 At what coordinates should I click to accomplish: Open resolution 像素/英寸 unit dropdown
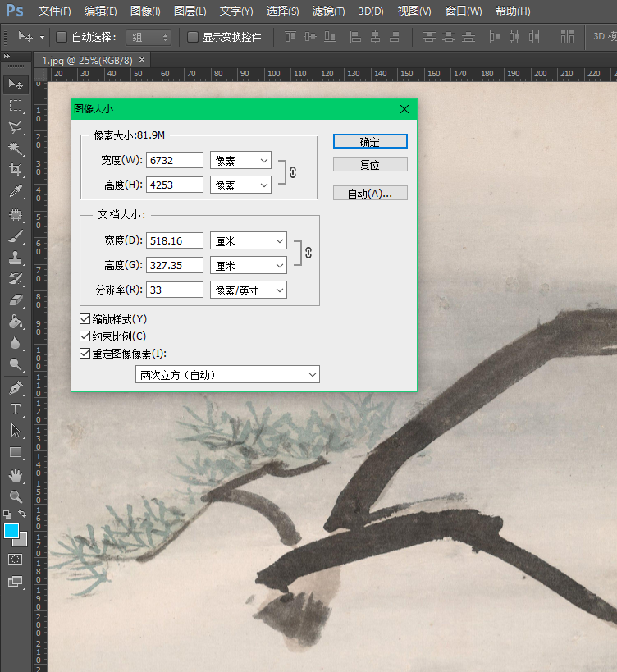[249, 290]
